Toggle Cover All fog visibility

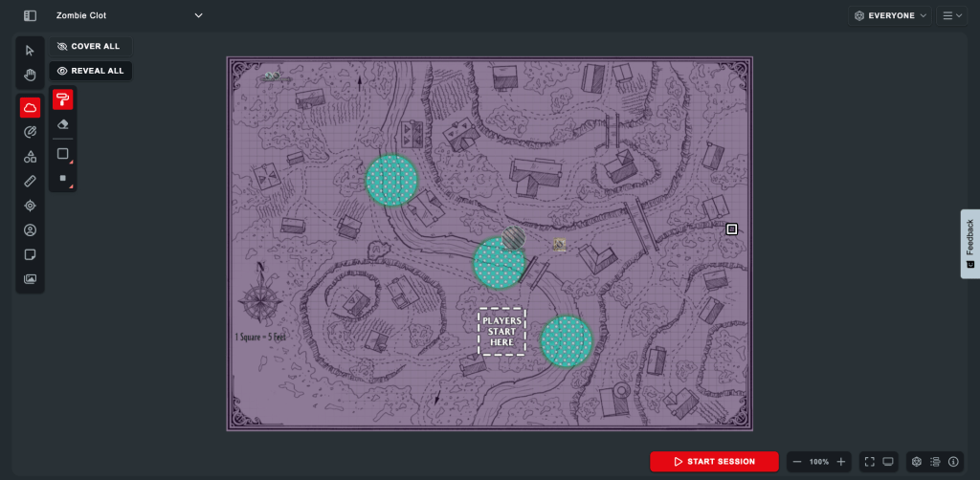(x=90, y=46)
